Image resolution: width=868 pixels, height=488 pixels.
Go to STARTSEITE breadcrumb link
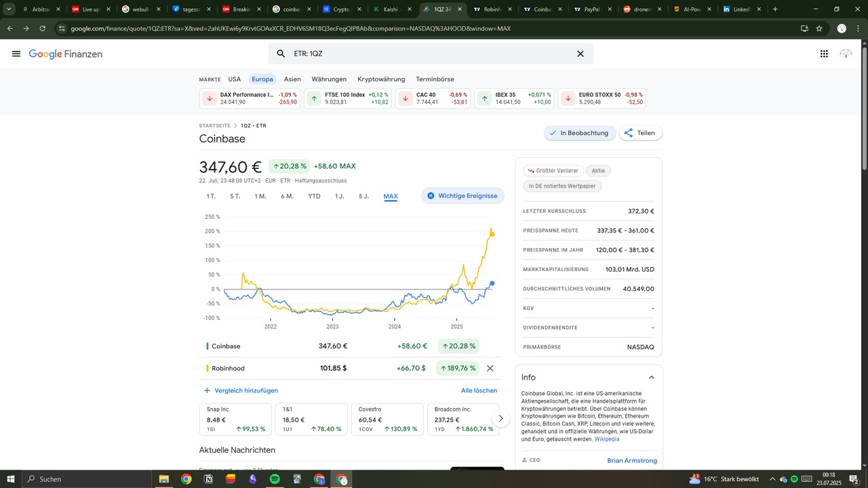click(215, 125)
